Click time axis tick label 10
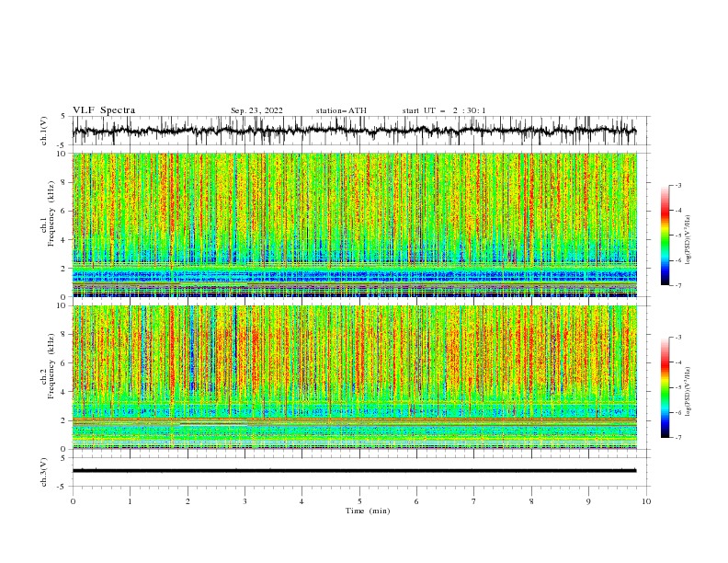This screenshot has width=728, height=563. [x=646, y=501]
